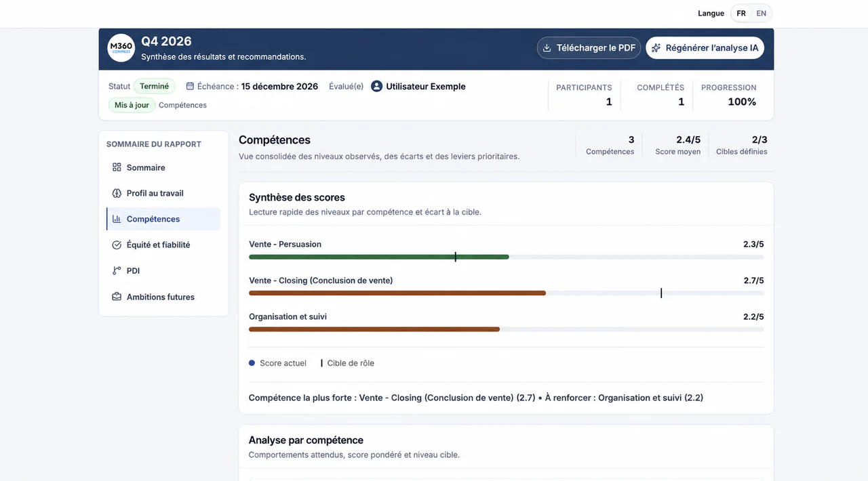Click the Q4 2026 report title

[x=166, y=41]
